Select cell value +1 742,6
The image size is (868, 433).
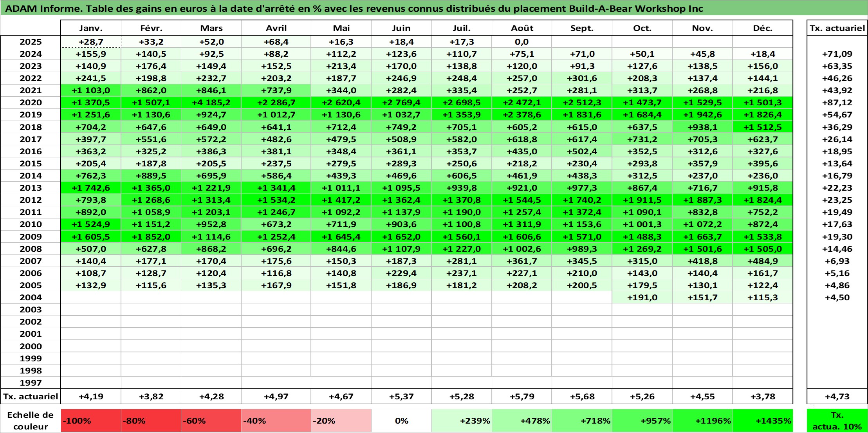91,188
